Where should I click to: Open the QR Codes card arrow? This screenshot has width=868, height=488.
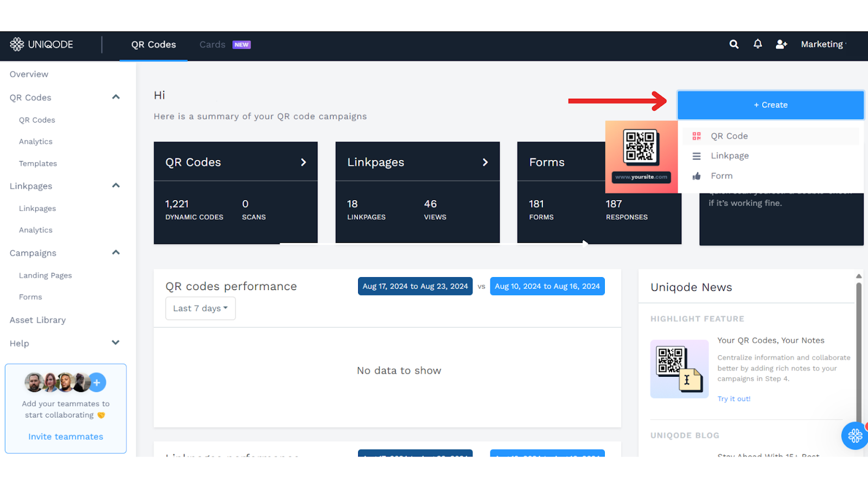point(303,162)
